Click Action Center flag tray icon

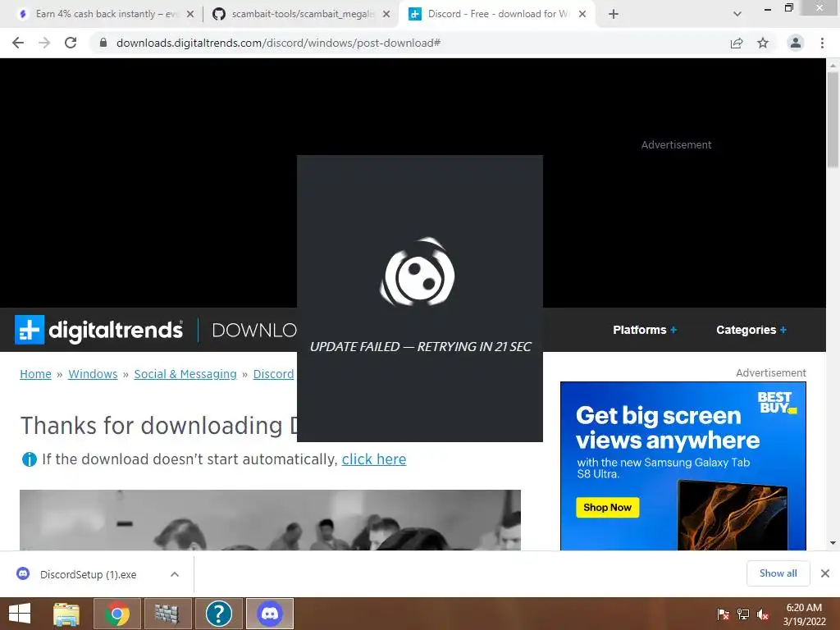point(723,614)
